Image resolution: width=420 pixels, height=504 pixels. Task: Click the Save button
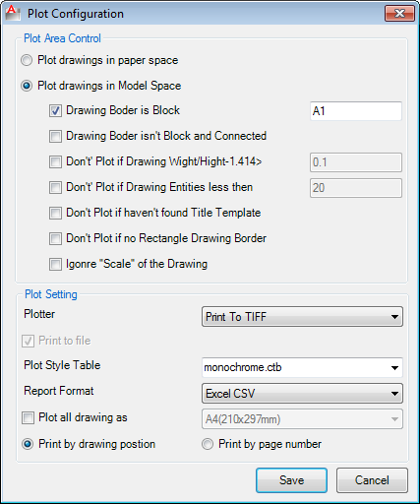click(291, 480)
